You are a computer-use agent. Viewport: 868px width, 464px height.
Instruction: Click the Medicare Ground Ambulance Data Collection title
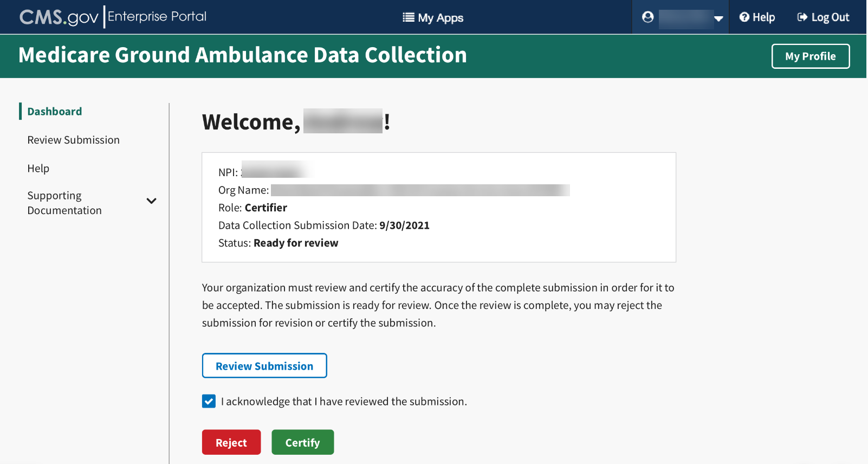[x=243, y=55]
